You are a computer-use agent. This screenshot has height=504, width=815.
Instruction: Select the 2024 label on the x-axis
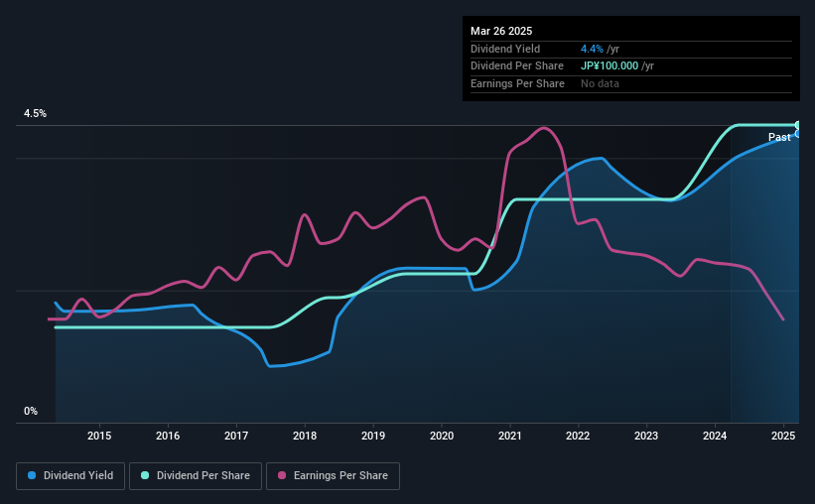click(715, 436)
